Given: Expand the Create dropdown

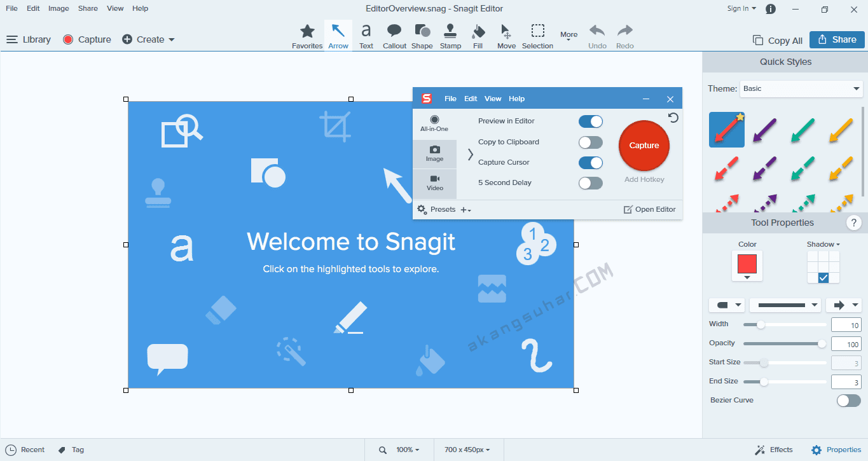Looking at the screenshot, I should pos(148,39).
